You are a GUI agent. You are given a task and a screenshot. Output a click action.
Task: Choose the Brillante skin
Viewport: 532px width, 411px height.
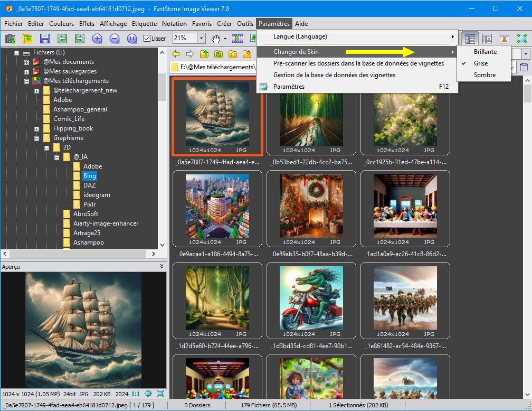(484, 52)
